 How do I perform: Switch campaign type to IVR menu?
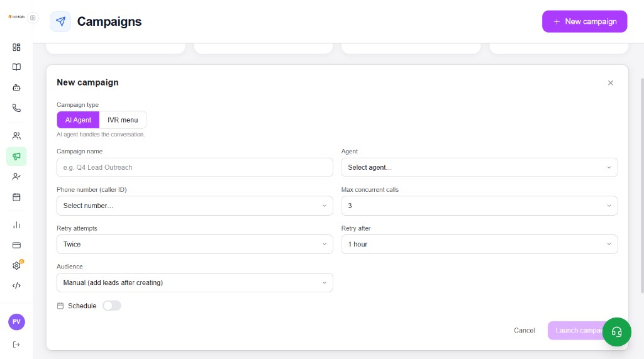coord(123,120)
